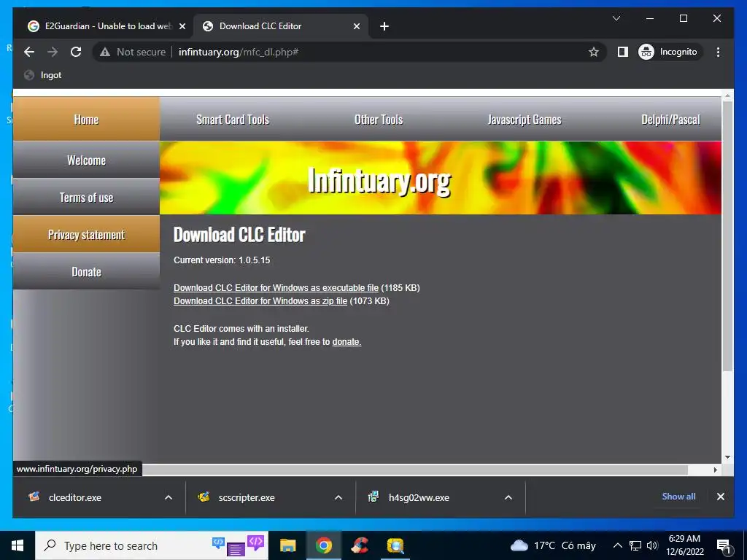747x560 pixels.
Task: Open the CCleaner taskbar icon
Action: pyautogui.click(x=359, y=545)
